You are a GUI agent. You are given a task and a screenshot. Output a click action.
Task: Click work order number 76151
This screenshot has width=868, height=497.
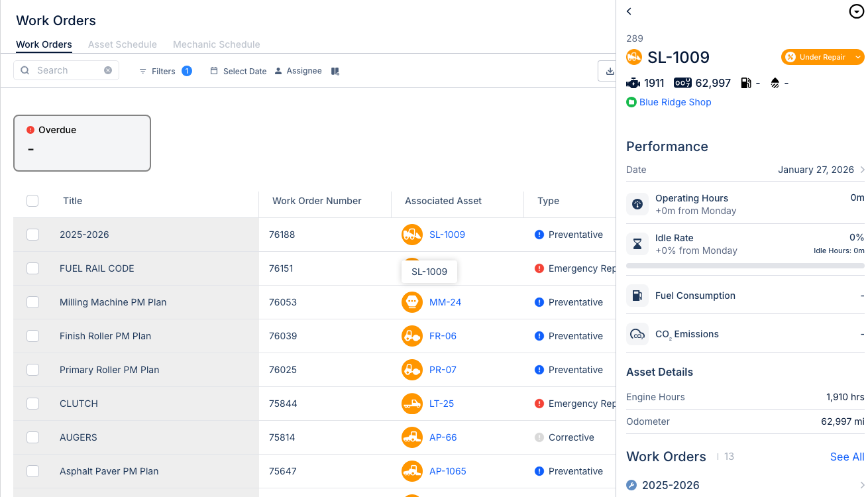(281, 268)
